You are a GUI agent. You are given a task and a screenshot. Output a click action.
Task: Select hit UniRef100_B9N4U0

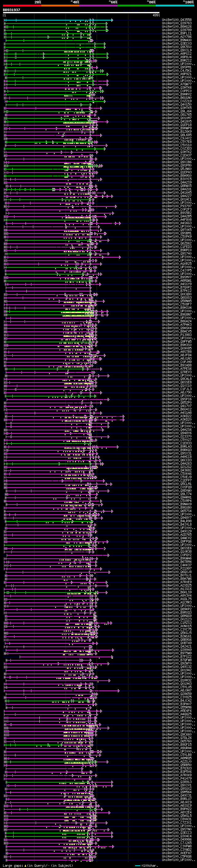[x=177, y=40]
